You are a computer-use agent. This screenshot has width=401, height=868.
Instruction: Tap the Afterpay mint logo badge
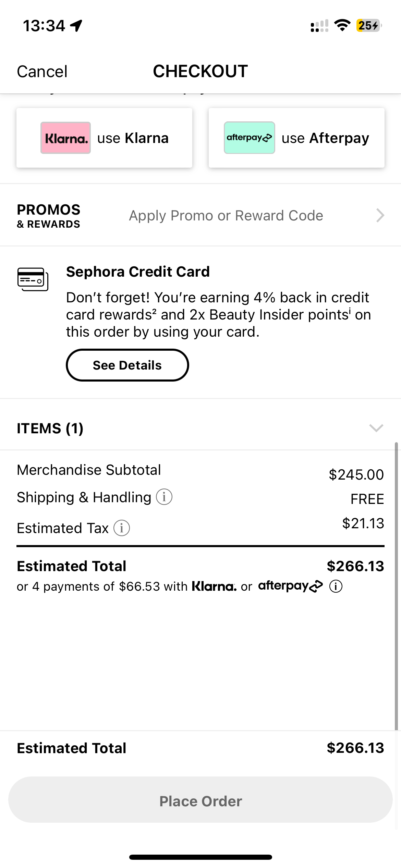point(249,138)
